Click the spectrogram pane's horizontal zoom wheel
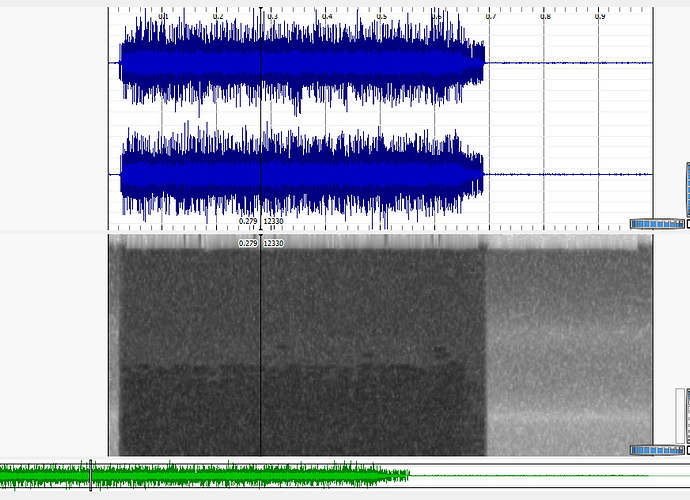 655,450
